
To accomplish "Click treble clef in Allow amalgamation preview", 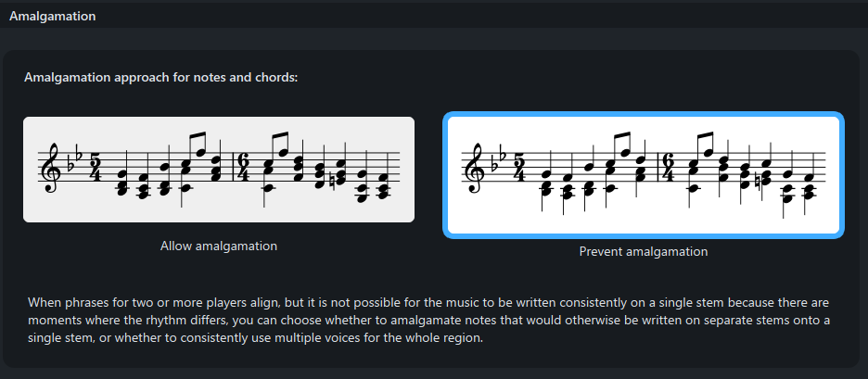I will (51, 167).
